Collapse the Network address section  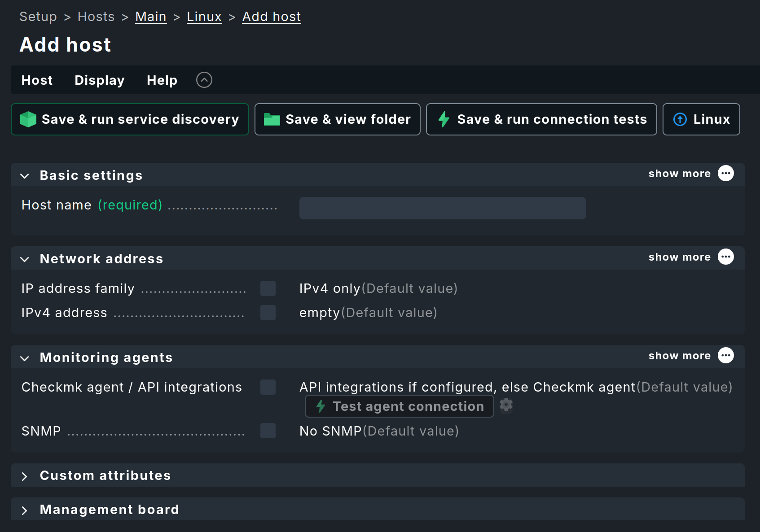tap(25, 259)
